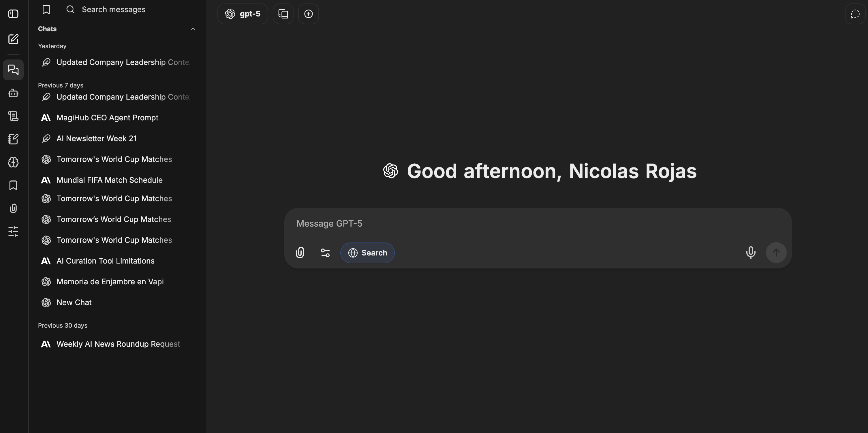This screenshot has width=868, height=433.
Task: Open MagiHub CEO Agent Prompt chat
Action: click(x=117, y=118)
